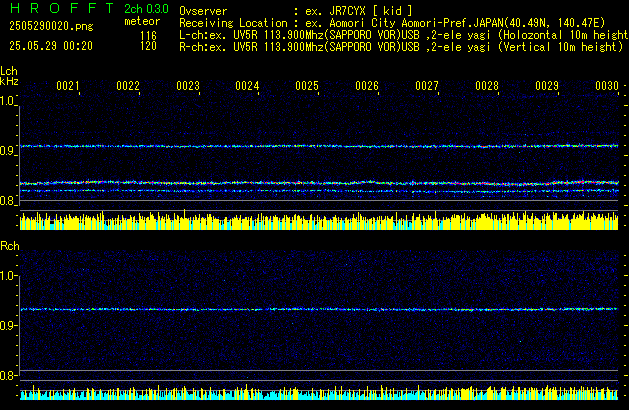Click the Rch cyan signal level histogram
Screen dimensions: 629x410
tap(319, 392)
